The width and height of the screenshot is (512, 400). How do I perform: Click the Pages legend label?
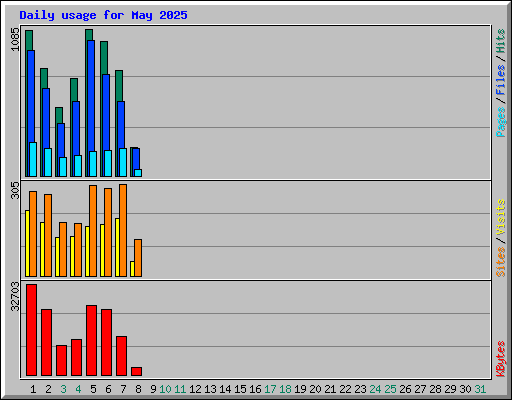coord(500,122)
